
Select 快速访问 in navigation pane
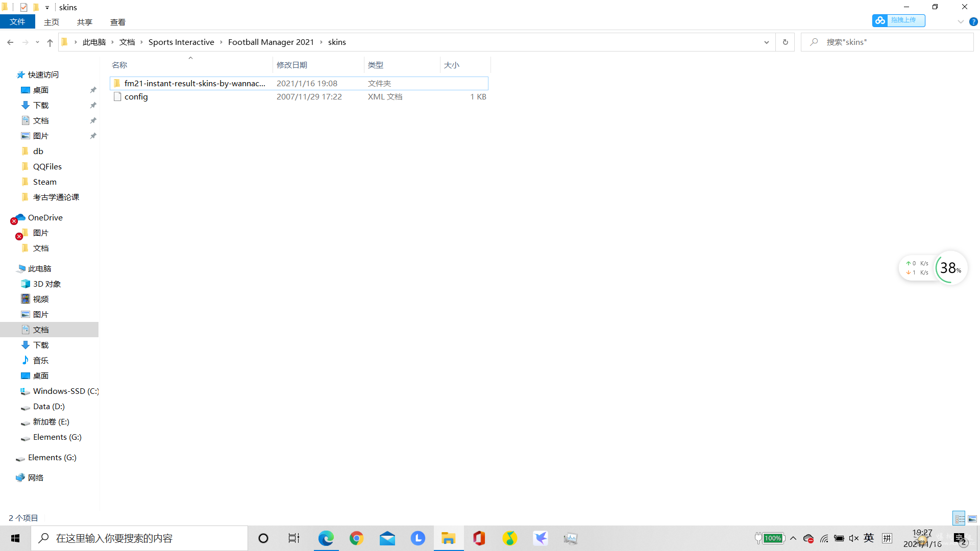point(43,75)
